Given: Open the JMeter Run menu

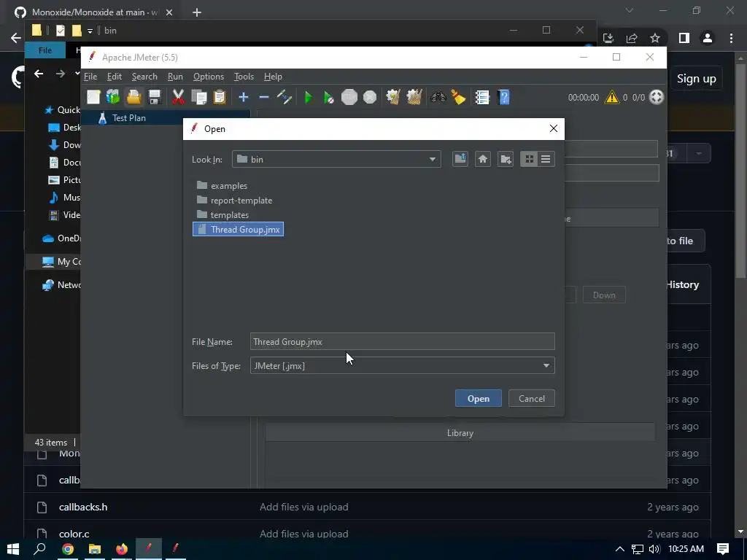Looking at the screenshot, I should [175, 76].
